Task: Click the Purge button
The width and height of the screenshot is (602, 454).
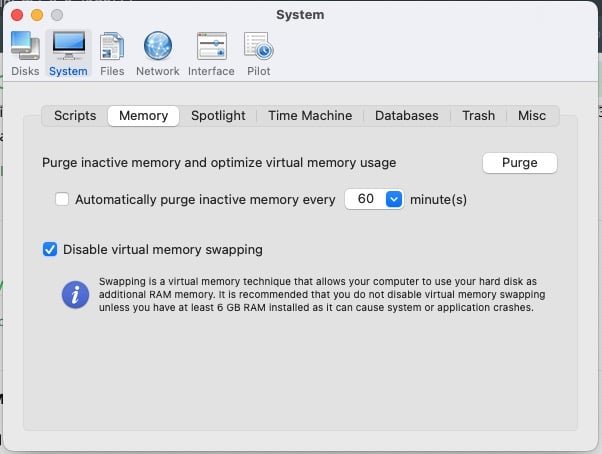Action: 519,163
